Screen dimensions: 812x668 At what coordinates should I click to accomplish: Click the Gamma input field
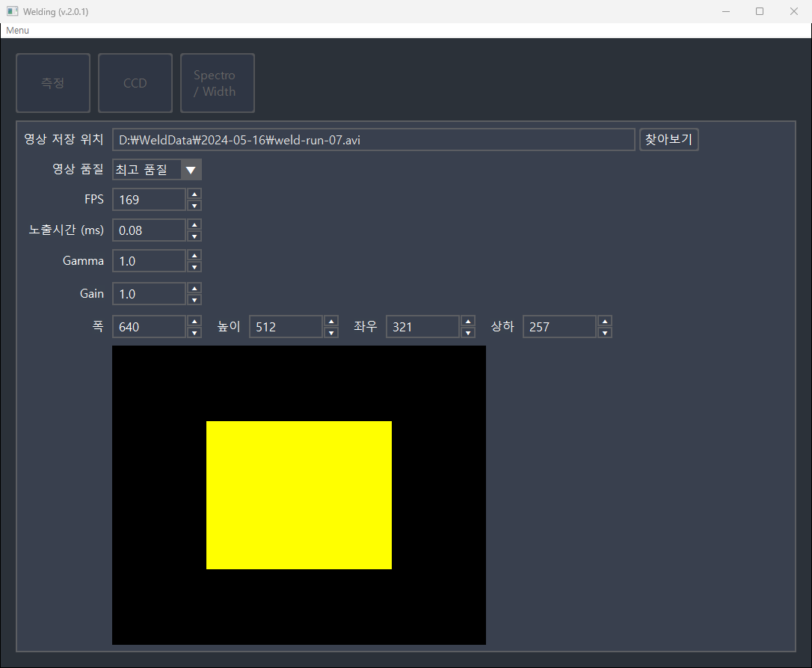pyautogui.click(x=149, y=261)
